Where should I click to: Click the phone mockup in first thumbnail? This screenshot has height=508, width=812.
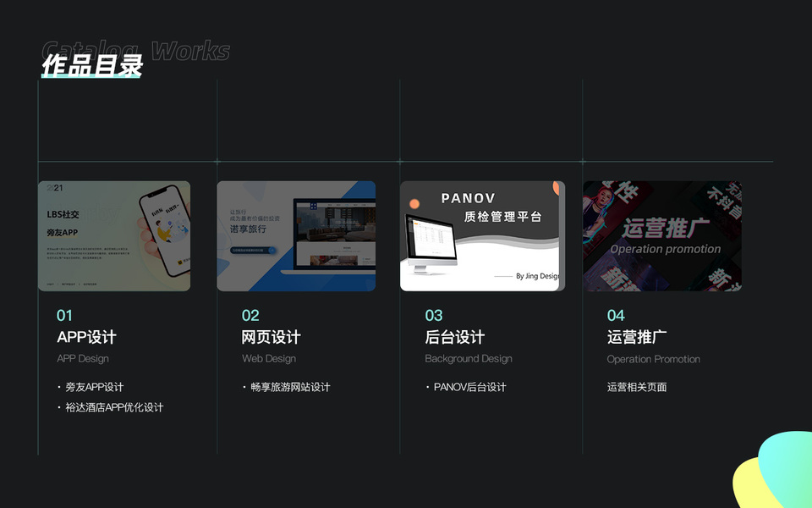click(166, 230)
